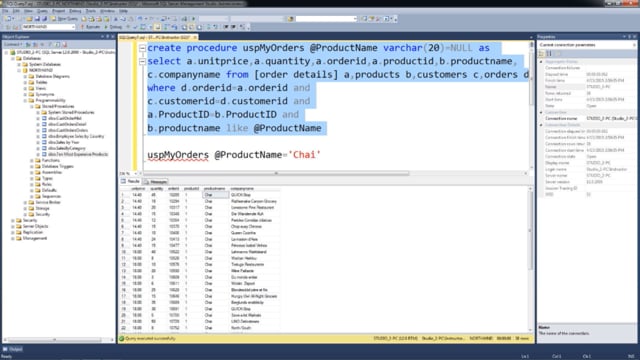Click the Save All icon
Image resolution: width=640 pixels, height=360 pixels.
click(x=44, y=19)
